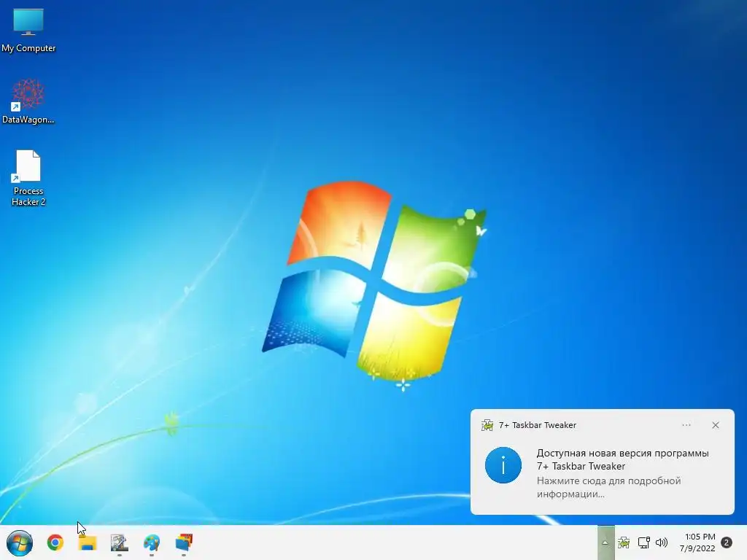The width and height of the screenshot is (747, 560).
Task: Open the notification's three-dots options
Action: pos(686,425)
